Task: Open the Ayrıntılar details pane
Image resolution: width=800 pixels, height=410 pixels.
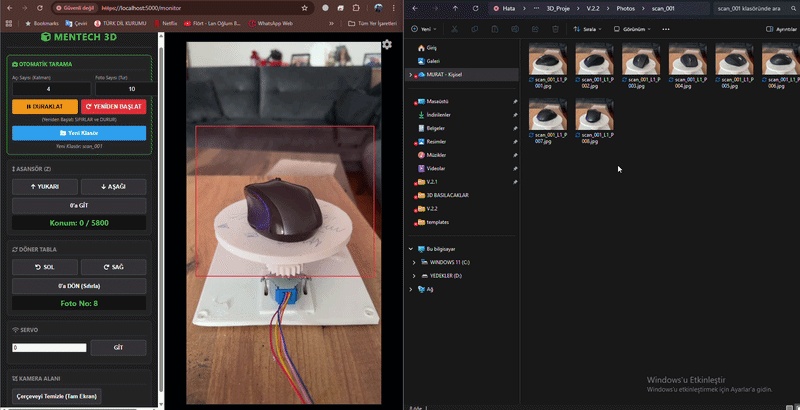Action: (782, 29)
